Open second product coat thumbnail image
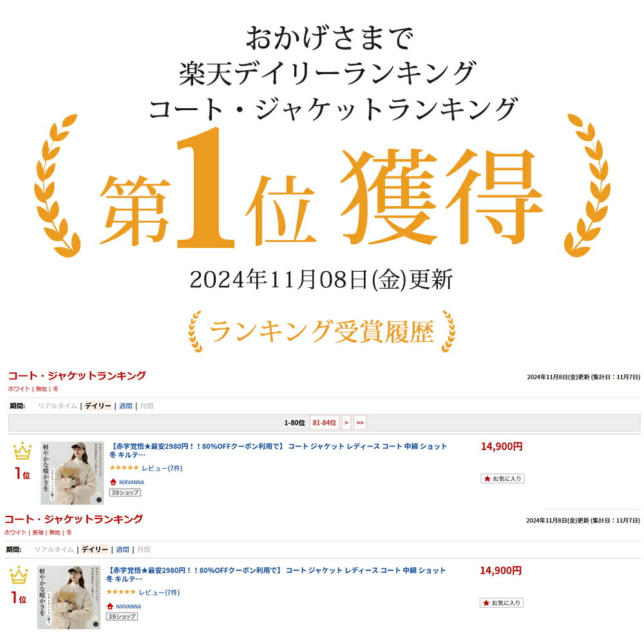Viewport: 644px width, 644px height. [69, 597]
